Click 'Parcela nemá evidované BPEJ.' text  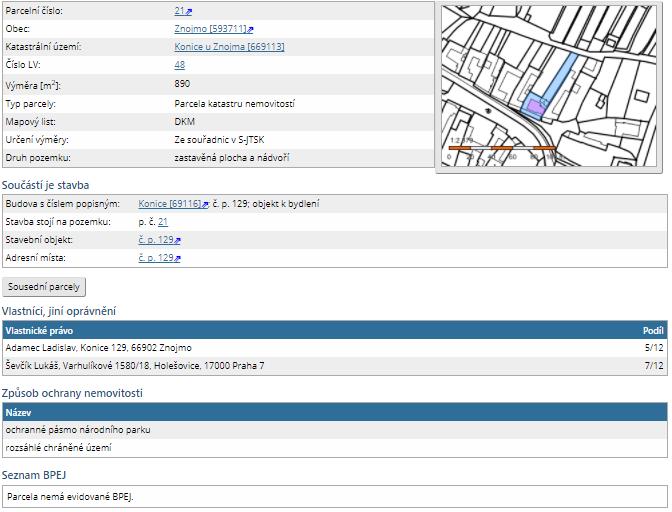pos(71,497)
